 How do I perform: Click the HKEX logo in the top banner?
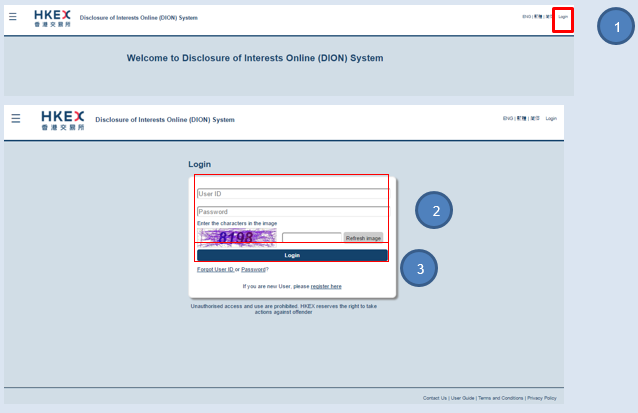52,18
